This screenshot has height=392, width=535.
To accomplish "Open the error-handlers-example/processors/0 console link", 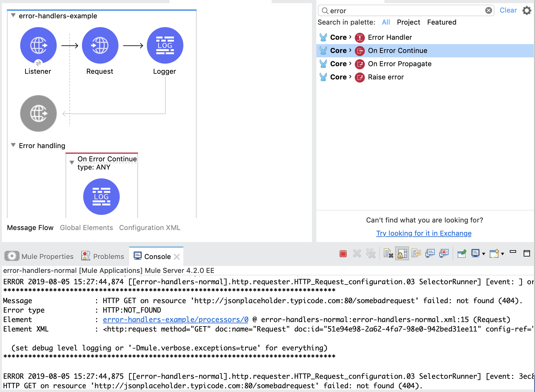I will coord(175,320).
